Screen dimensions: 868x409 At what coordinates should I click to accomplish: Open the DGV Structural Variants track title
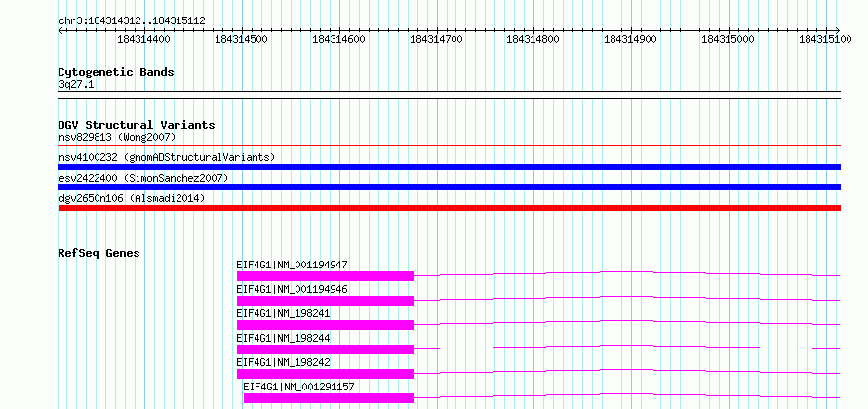pos(137,125)
